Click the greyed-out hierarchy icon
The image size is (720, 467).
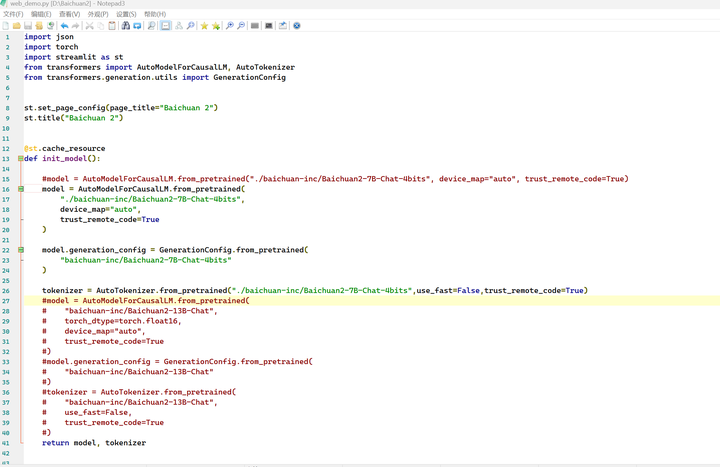[x=179, y=26]
